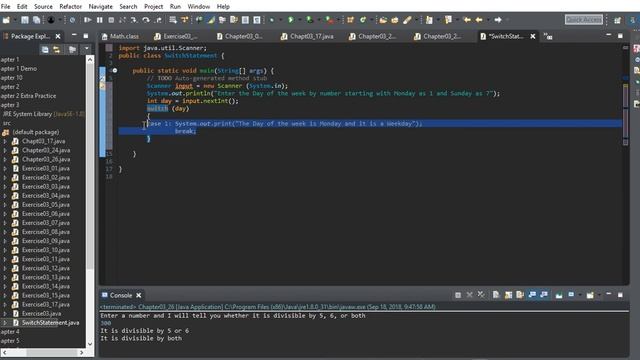Image resolution: width=640 pixels, height=360 pixels.
Task: Click the Save icon in toolbar
Action: (25, 20)
